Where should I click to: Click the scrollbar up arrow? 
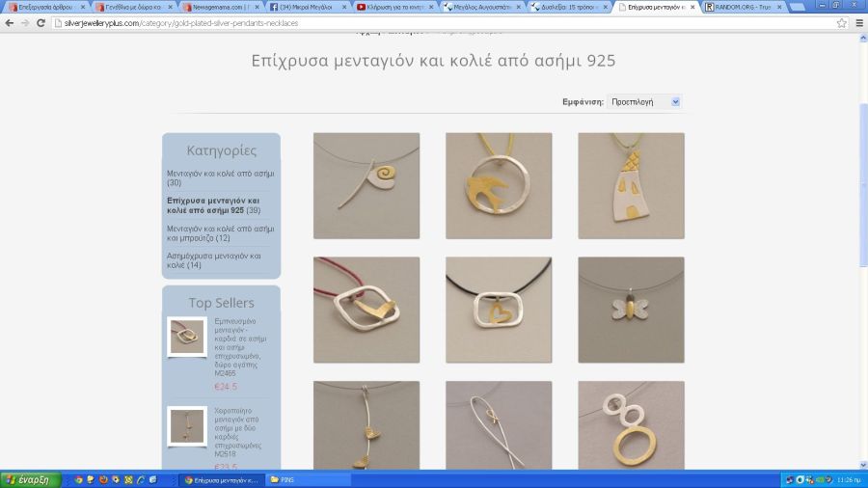pos(863,39)
